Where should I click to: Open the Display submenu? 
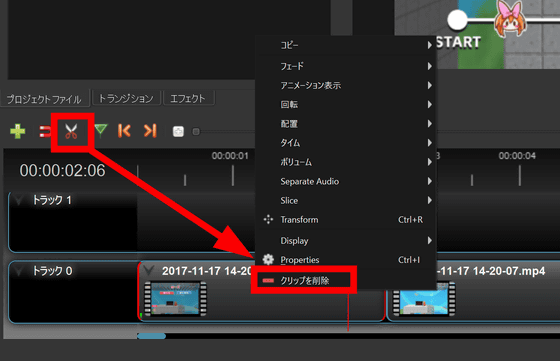pyautogui.click(x=345, y=241)
